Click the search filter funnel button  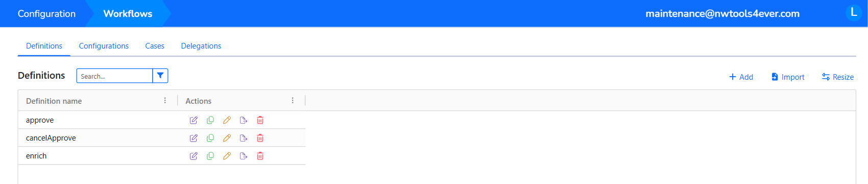[x=160, y=76]
